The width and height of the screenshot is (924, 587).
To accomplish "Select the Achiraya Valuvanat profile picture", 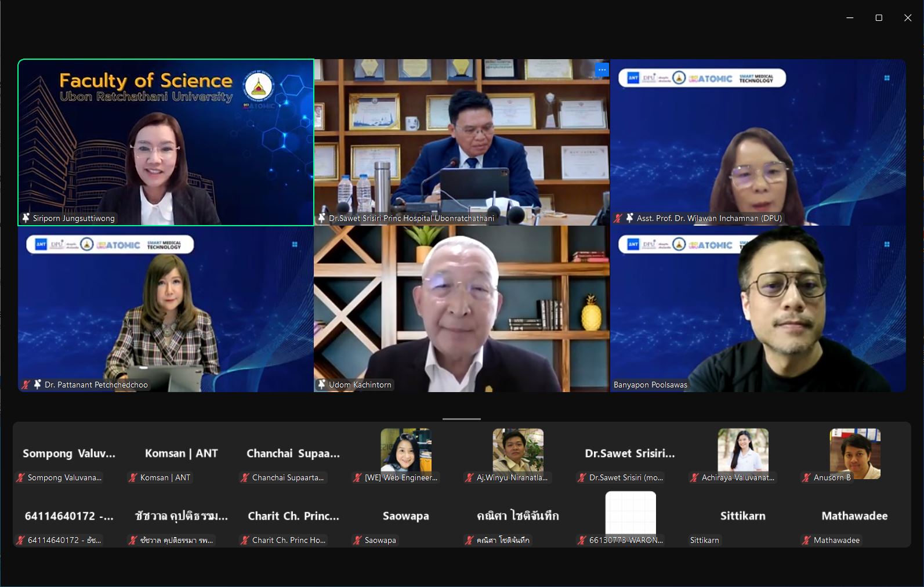I will click(742, 450).
